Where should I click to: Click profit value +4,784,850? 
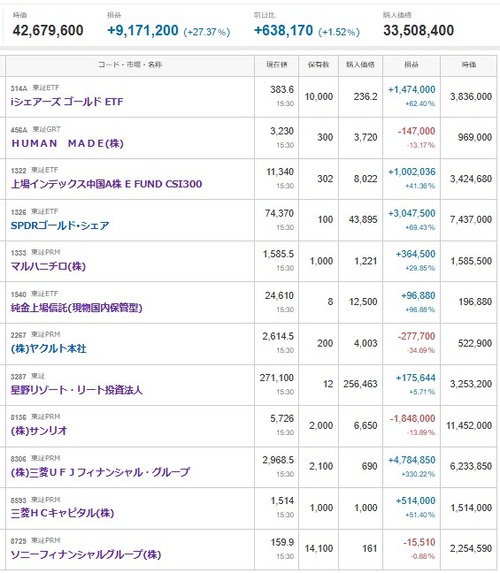tap(412, 460)
